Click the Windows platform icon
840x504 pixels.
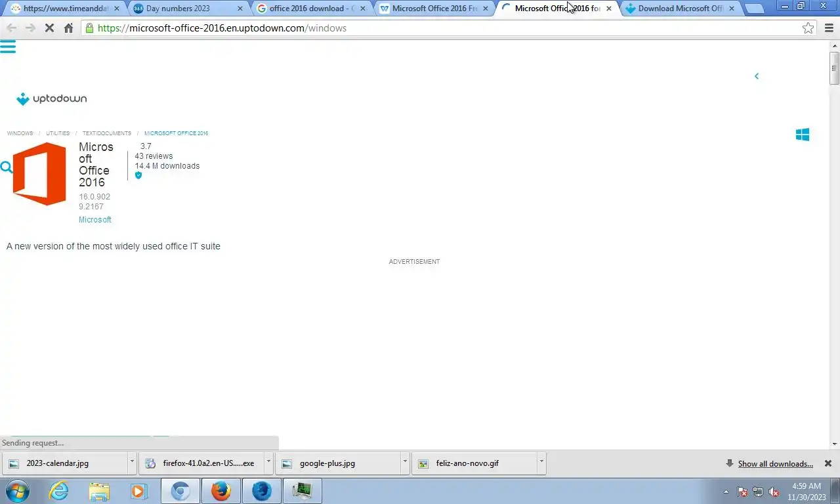(802, 135)
